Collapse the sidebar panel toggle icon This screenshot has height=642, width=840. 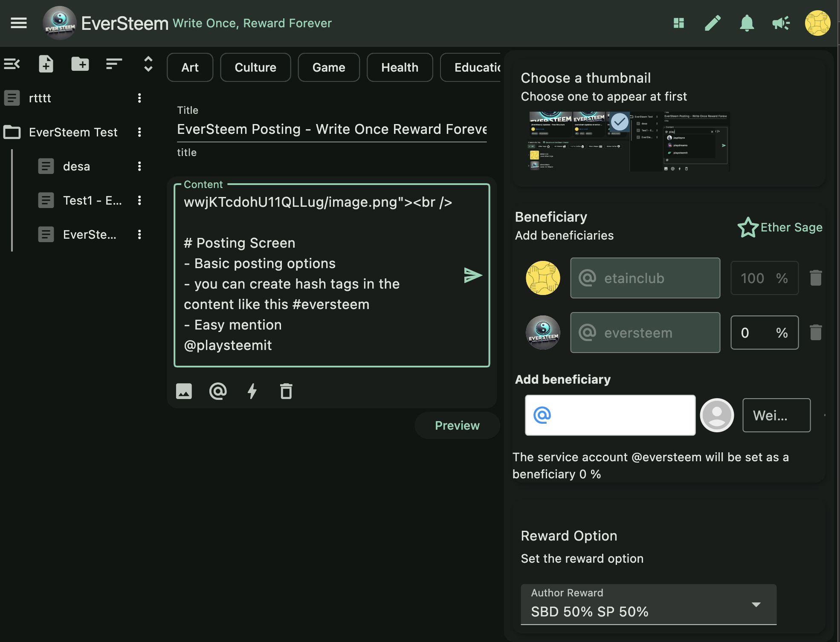12,64
